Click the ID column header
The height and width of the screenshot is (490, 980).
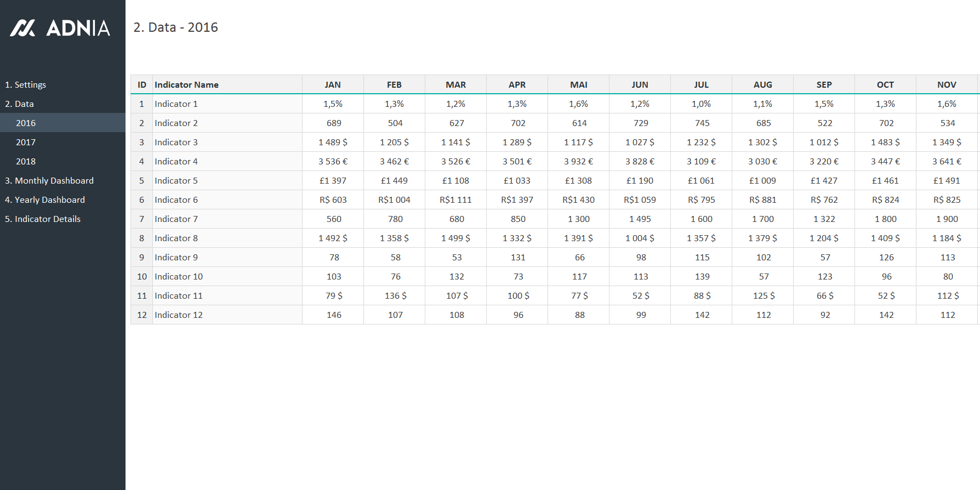[x=142, y=84]
